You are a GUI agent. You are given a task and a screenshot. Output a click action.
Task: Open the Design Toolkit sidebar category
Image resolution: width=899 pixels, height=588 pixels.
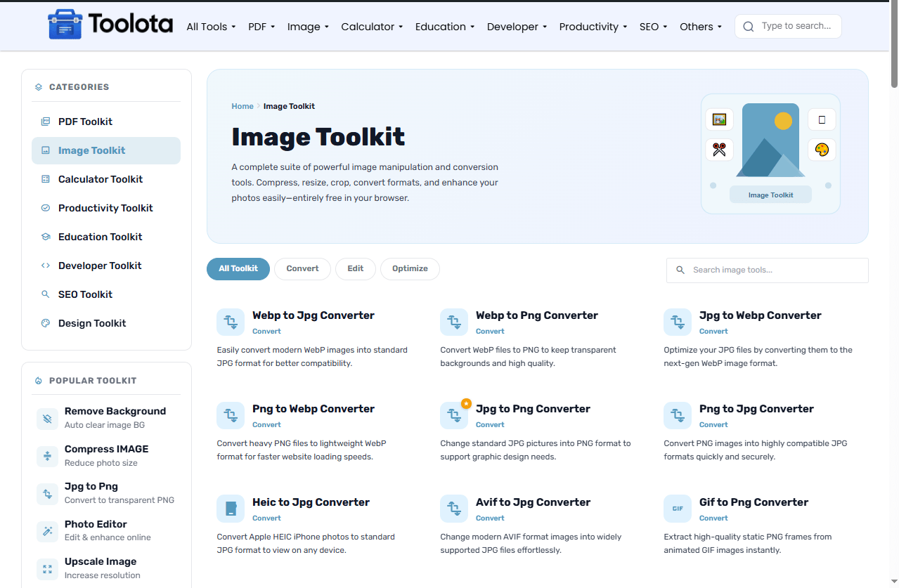(x=106, y=323)
